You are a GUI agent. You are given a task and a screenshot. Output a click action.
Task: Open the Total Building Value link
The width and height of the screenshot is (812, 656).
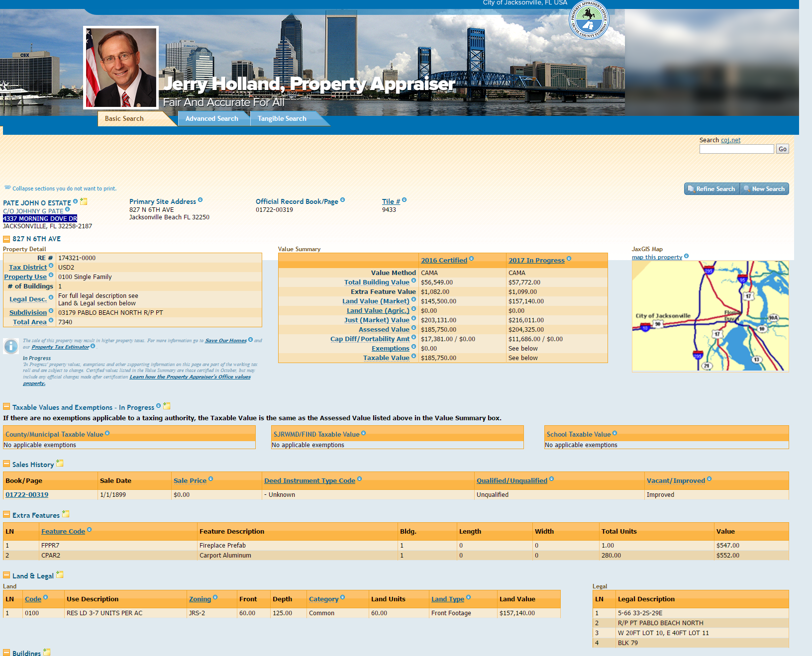(x=377, y=282)
